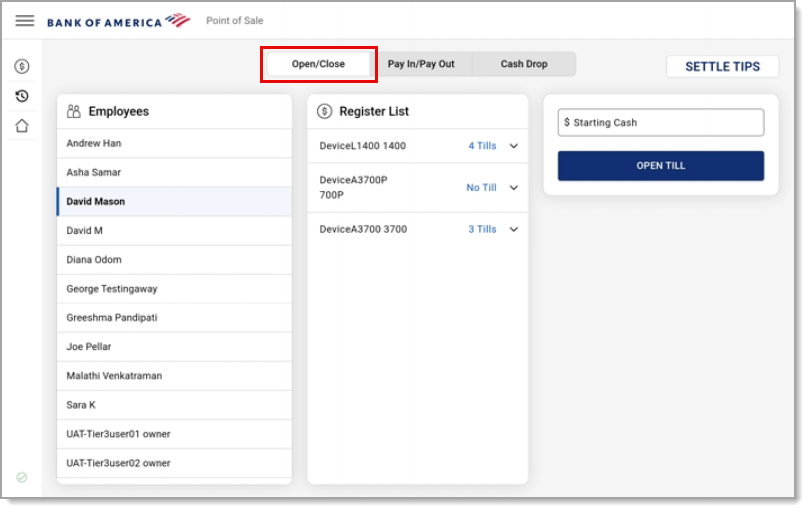Image resolution: width=808 pixels, height=511 pixels.
Task: Select employee Asha Samar
Action: coord(174,173)
